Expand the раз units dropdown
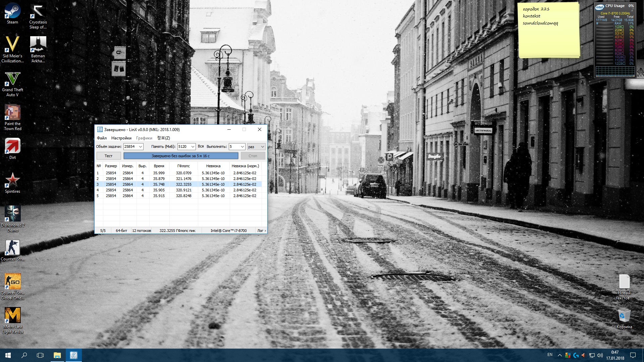 click(x=262, y=147)
